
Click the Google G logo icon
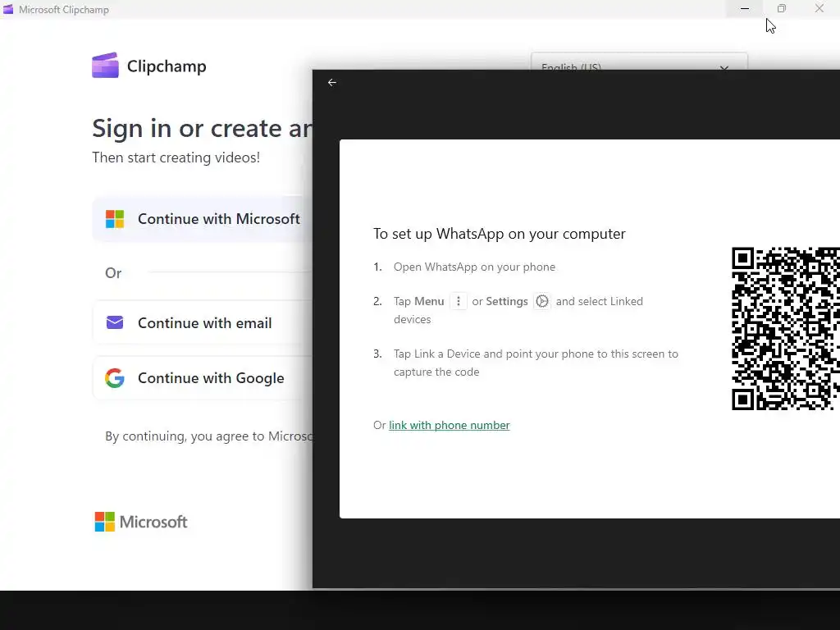pyautogui.click(x=115, y=378)
